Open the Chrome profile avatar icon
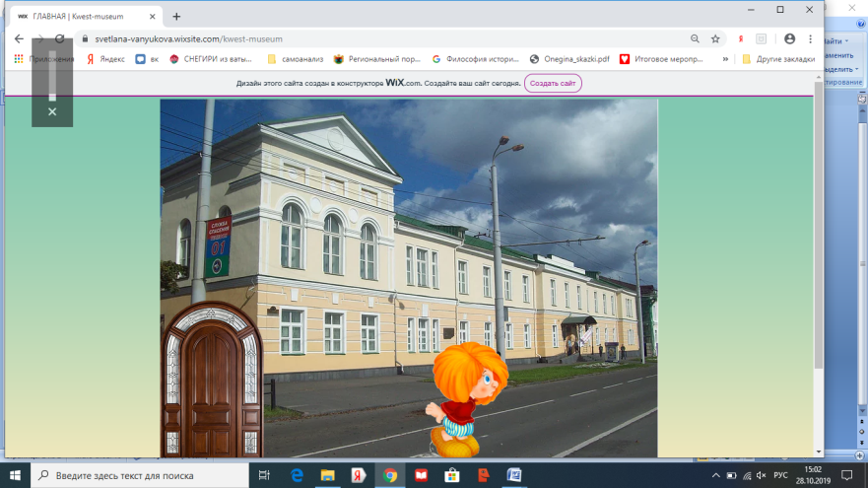 (789, 38)
